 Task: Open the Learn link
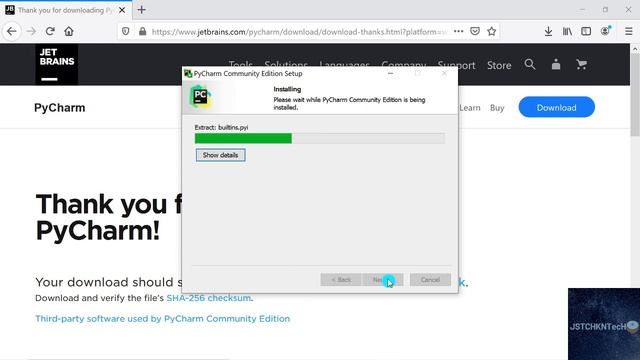coord(470,108)
